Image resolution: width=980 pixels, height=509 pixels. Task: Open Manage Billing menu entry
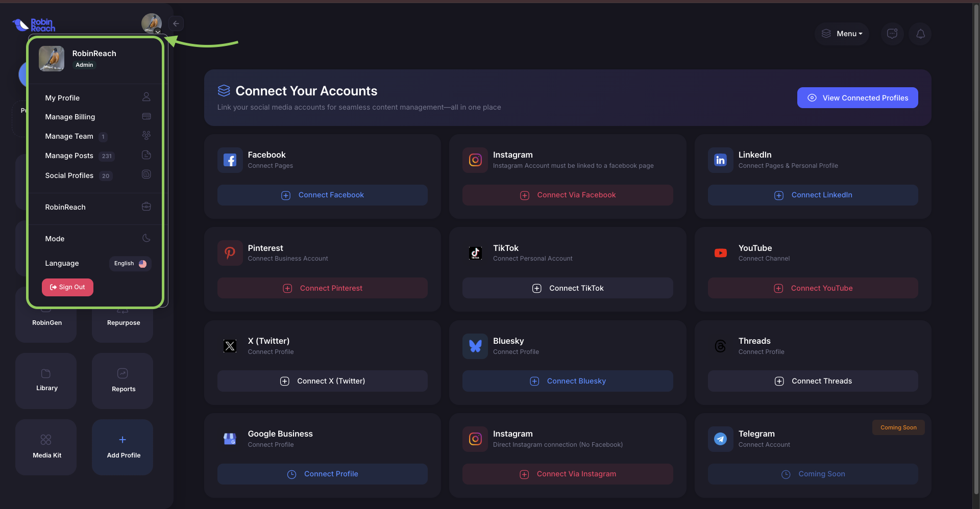[97, 117]
